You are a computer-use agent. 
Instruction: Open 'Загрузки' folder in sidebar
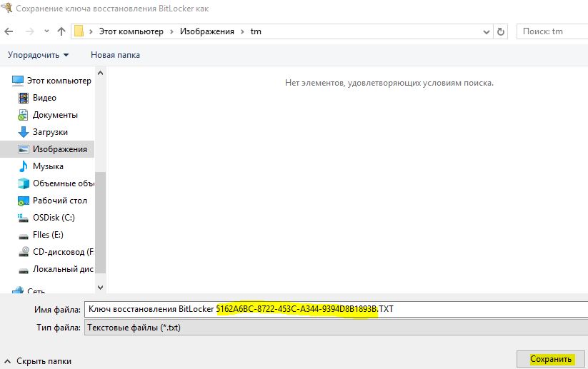point(50,132)
